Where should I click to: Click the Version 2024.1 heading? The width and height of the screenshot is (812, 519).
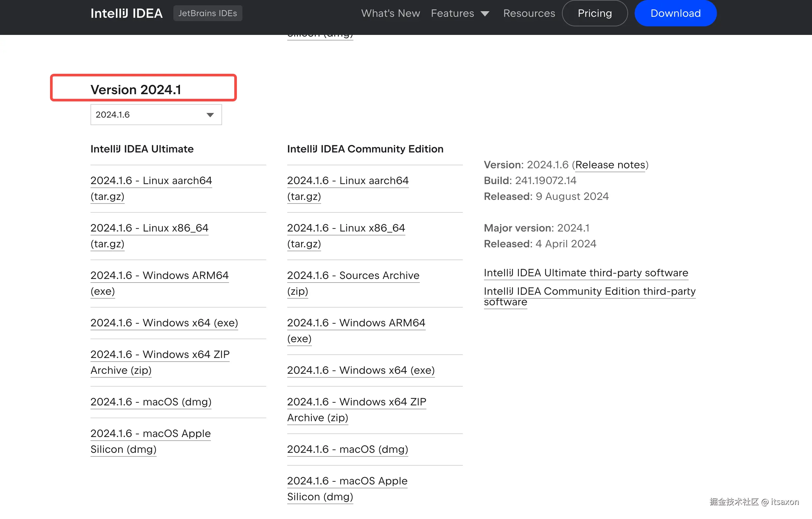pyautogui.click(x=136, y=90)
